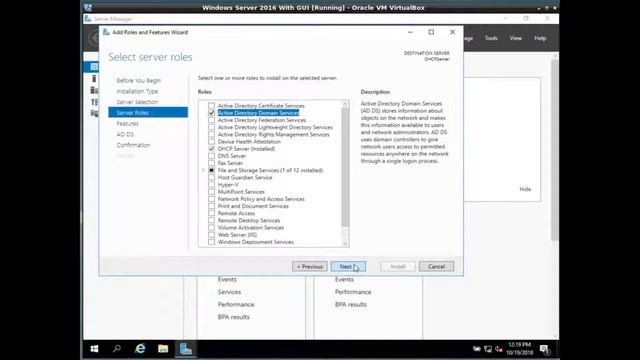Select Local Server sidebar icon
The height and width of the screenshot is (360, 640).
(x=94, y=78)
